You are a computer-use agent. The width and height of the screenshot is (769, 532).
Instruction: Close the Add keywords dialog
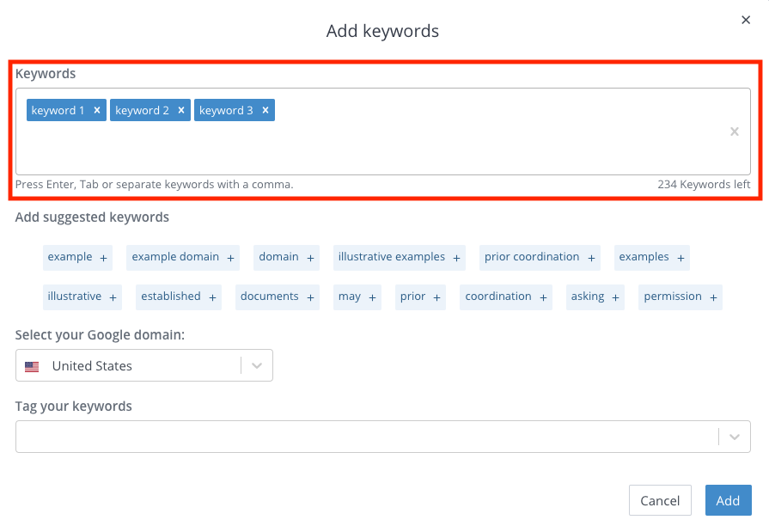(746, 20)
